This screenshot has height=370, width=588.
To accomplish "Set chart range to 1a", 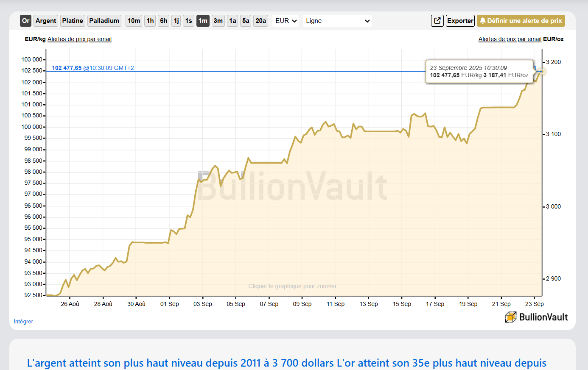I will pyautogui.click(x=232, y=21).
